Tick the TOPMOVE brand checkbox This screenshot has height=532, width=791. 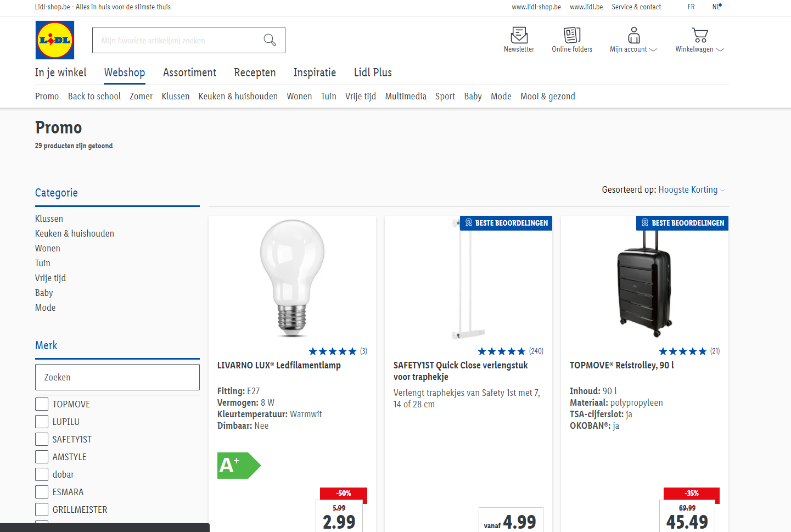click(x=42, y=404)
